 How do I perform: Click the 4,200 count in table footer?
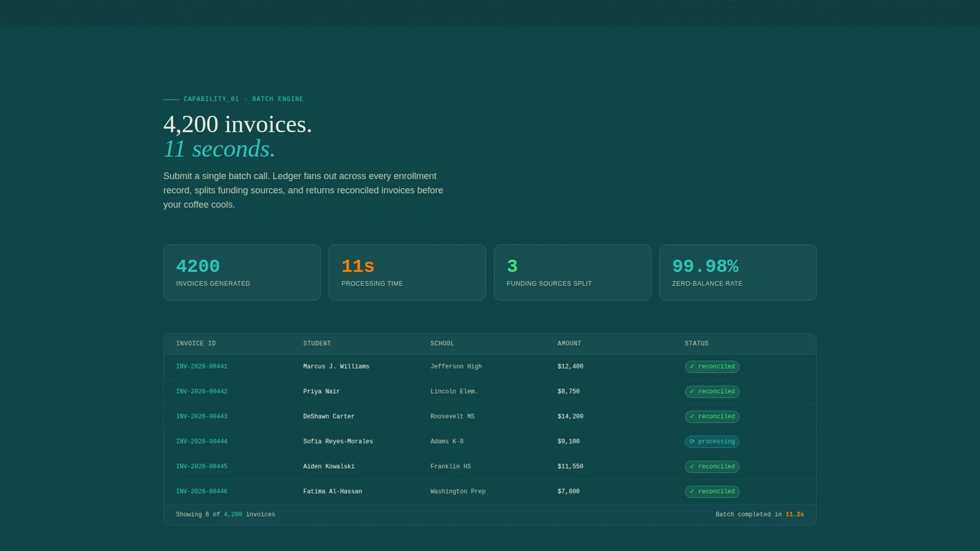tap(233, 514)
